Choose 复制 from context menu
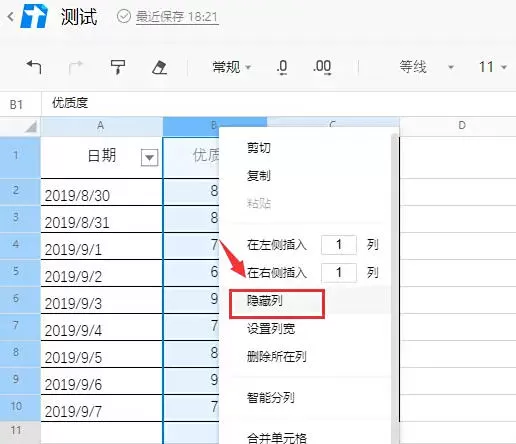 [259, 175]
